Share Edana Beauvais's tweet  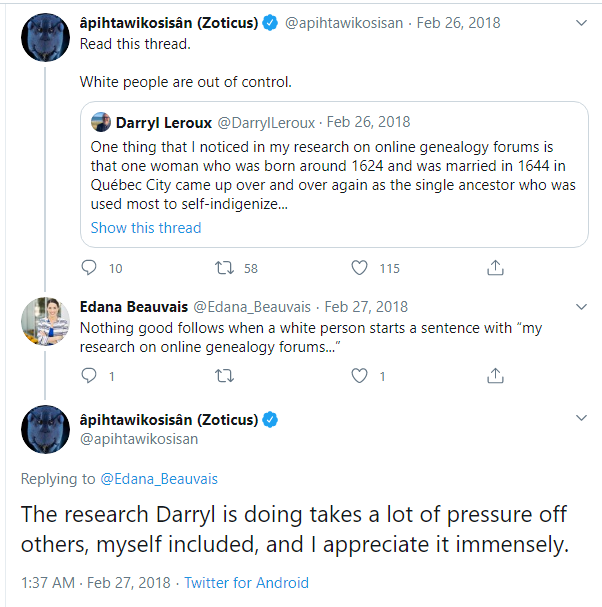click(495, 376)
